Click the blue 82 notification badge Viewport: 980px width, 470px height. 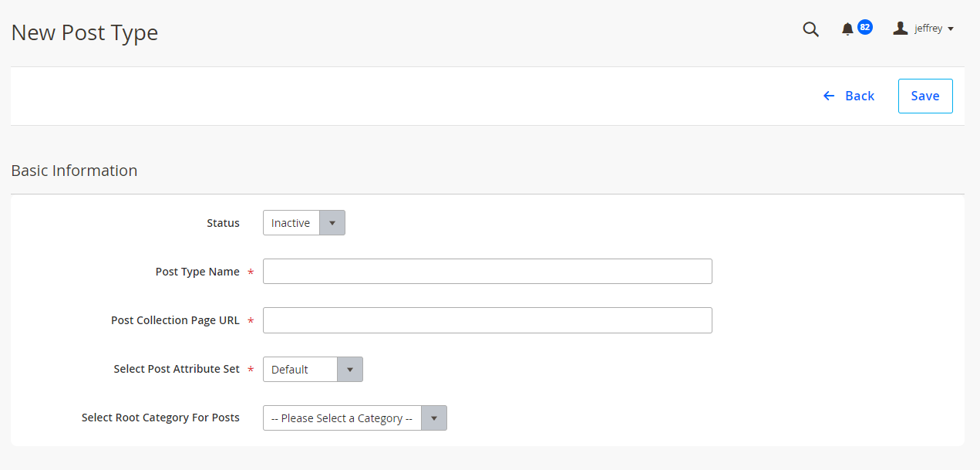865,27
